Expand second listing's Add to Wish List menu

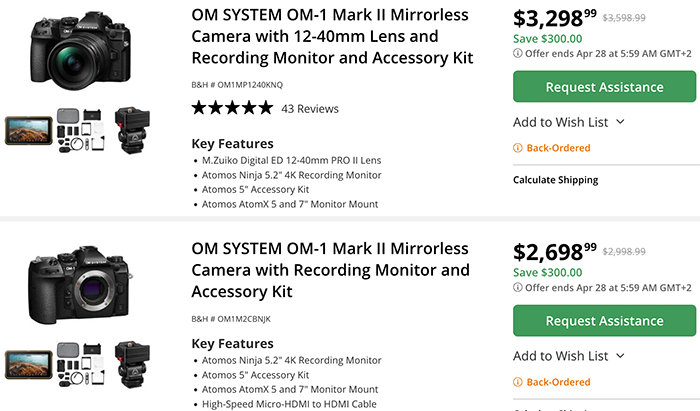(x=569, y=356)
